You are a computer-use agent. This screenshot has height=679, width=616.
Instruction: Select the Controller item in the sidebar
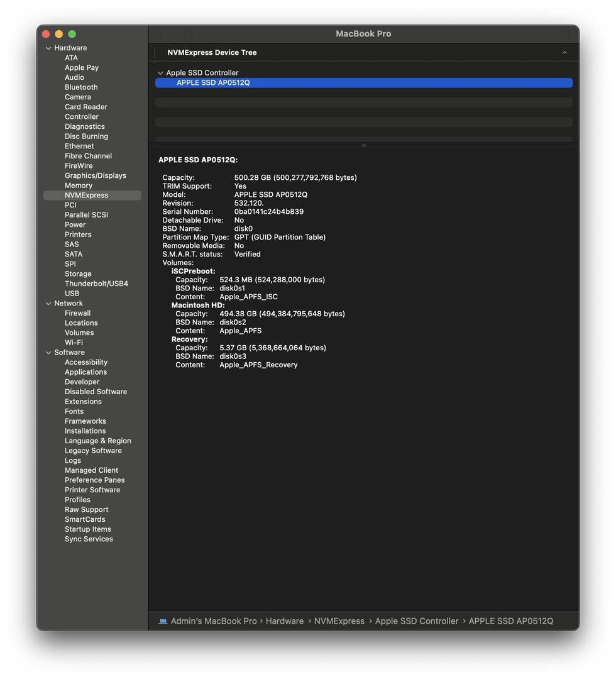click(82, 116)
